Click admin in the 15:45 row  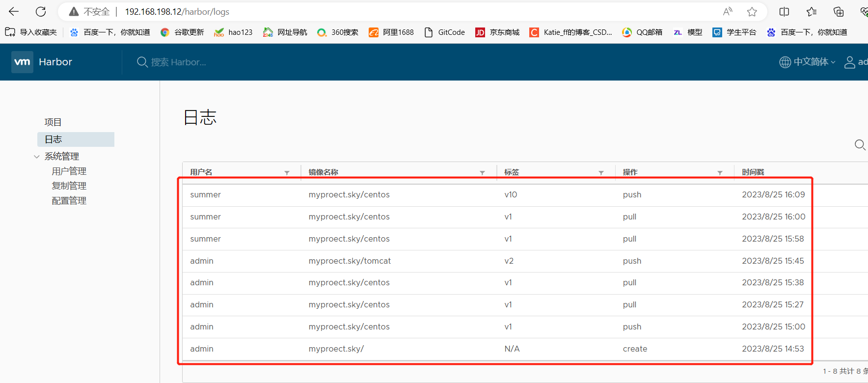pos(202,261)
